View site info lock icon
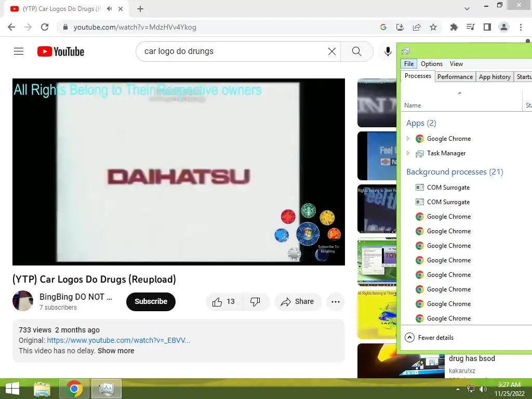The width and height of the screenshot is (532, 399). pyautogui.click(x=65, y=27)
